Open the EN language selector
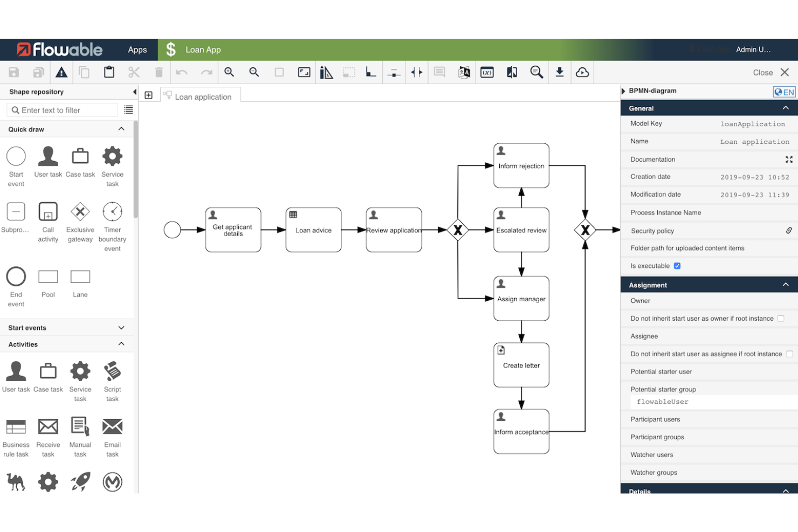This screenshot has height=532, width=798. pos(784,92)
